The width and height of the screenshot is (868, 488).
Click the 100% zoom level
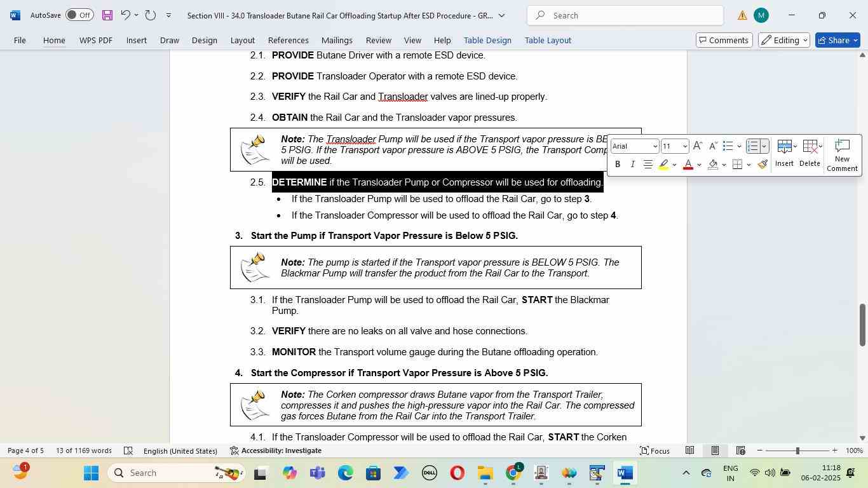(x=854, y=451)
